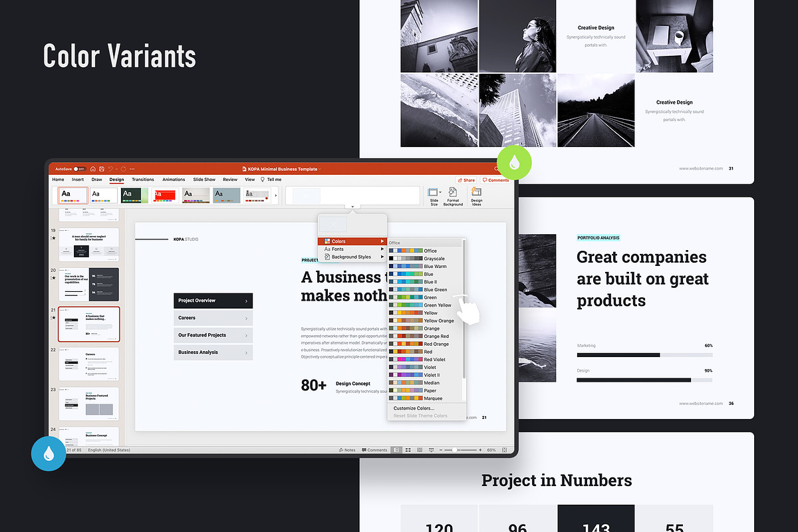
Task: Open the Slide Show tab
Action: [x=204, y=180]
